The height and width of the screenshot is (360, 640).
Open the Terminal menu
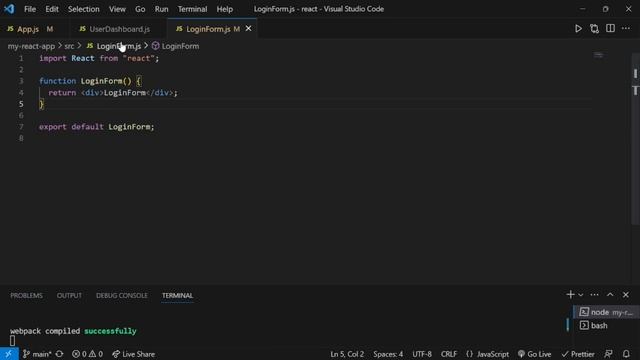(192, 9)
